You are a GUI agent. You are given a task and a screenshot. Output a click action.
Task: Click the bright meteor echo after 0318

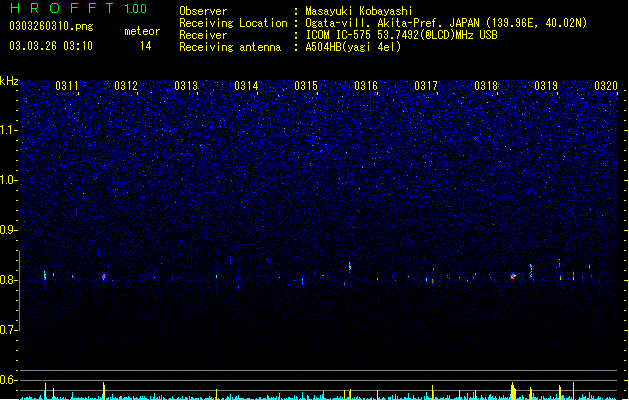[x=513, y=276]
